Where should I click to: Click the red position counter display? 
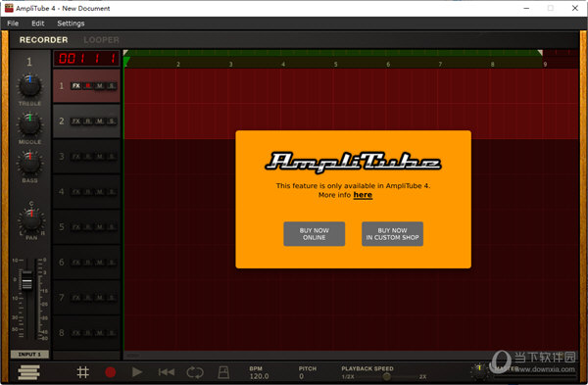click(x=86, y=59)
